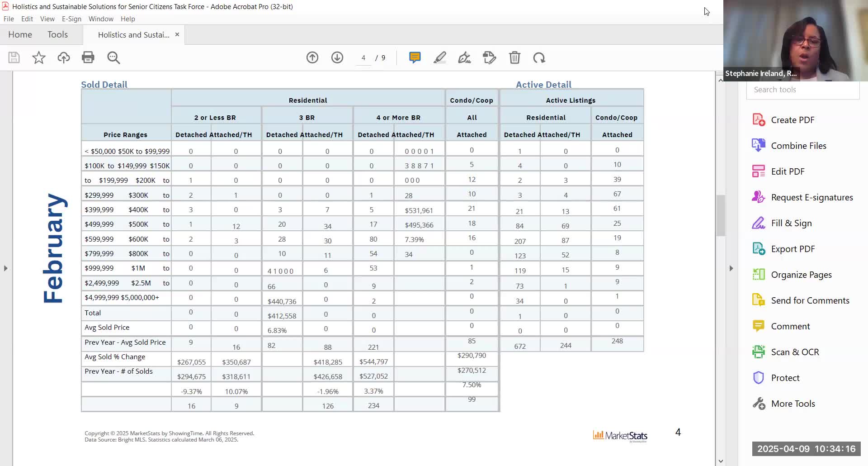The width and height of the screenshot is (868, 466).
Task: Click the delete trash can icon
Action: [514, 57]
